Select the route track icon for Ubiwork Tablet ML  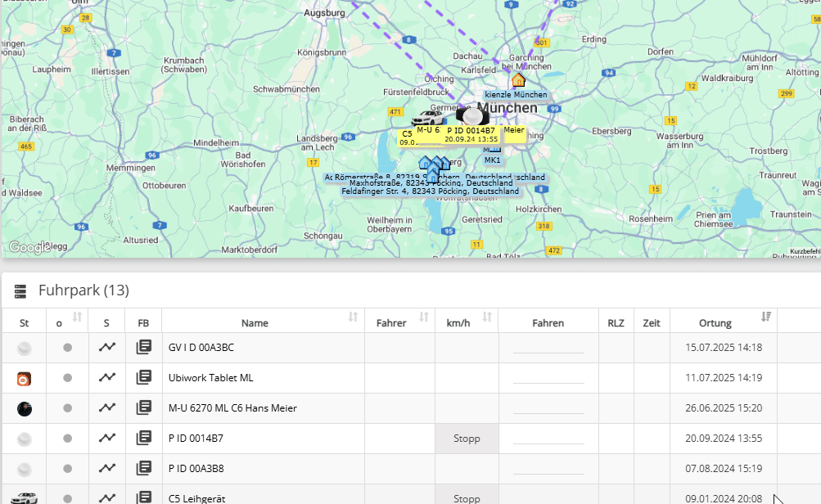[x=106, y=376]
